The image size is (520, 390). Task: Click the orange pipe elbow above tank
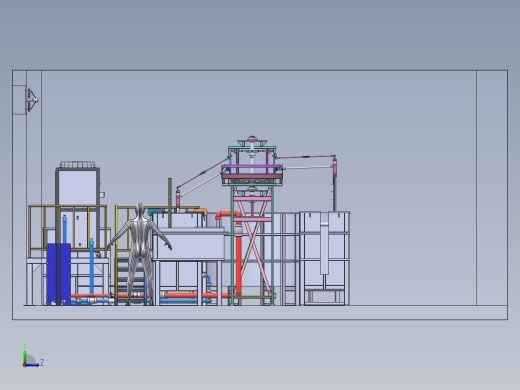point(201,211)
